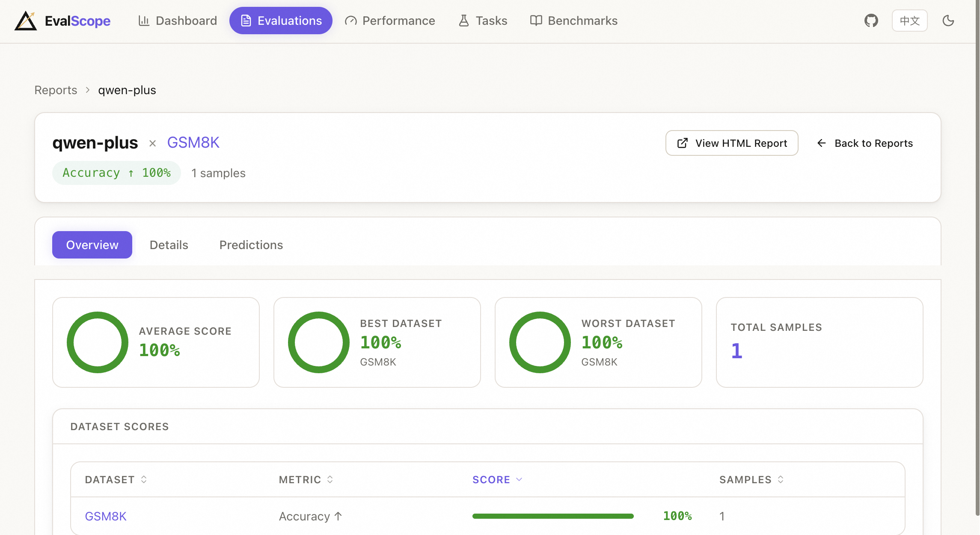Open the Tasks nav item

pyautogui.click(x=483, y=21)
